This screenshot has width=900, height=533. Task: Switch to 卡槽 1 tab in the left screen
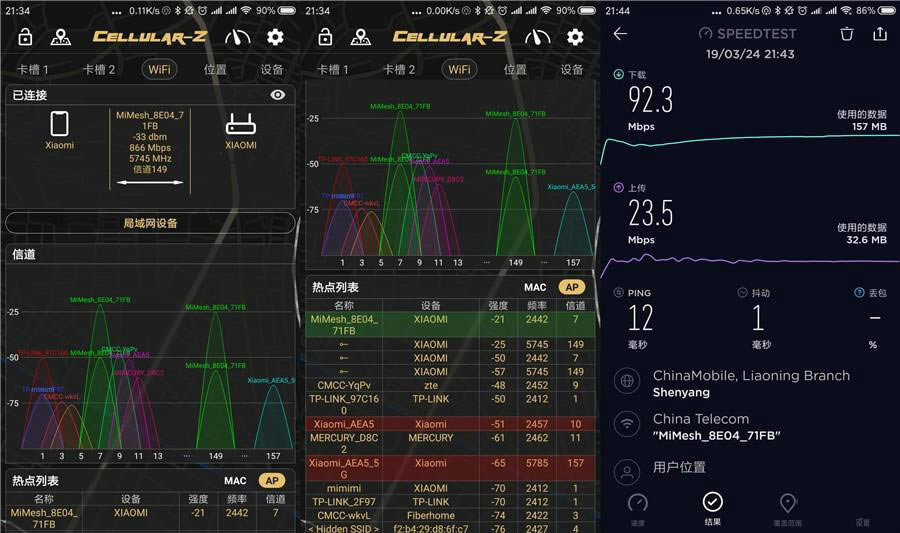33,70
